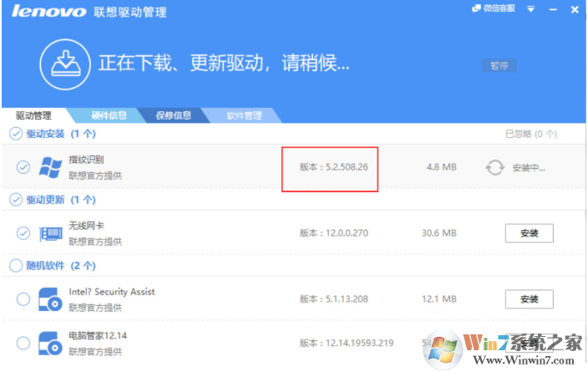This screenshot has width=588, height=372.
Task: Select the 无线网卡 driver name
Action: point(86,226)
